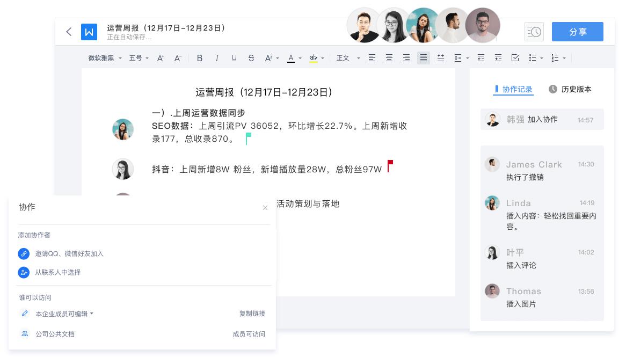
Task: Click the 分享 share button
Action: tap(578, 32)
